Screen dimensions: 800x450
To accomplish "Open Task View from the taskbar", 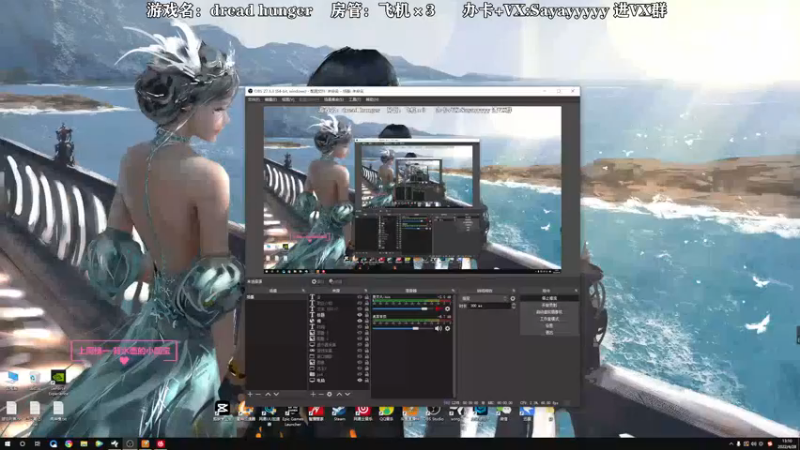I will (37, 444).
